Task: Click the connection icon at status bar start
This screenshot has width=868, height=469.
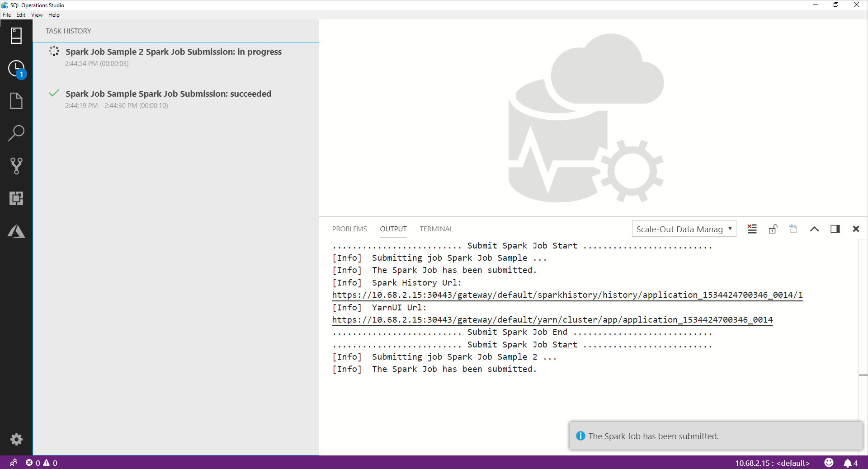Action: click(x=13, y=463)
